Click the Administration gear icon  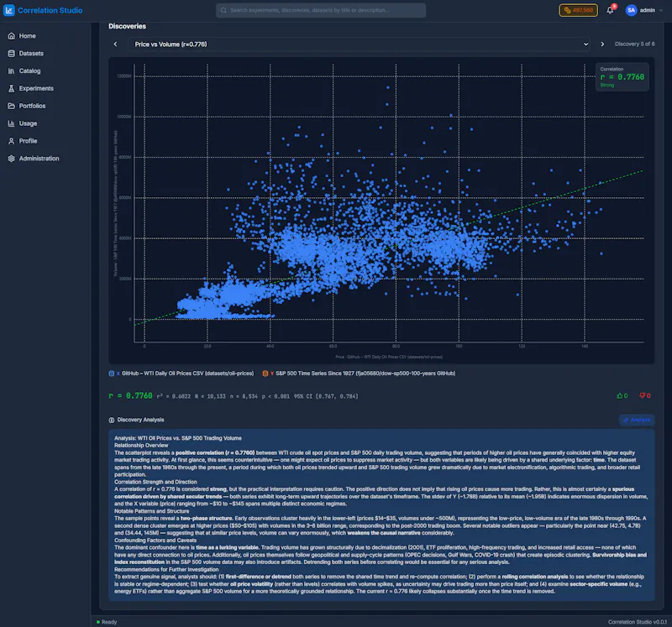pyautogui.click(x=12, y=159)
